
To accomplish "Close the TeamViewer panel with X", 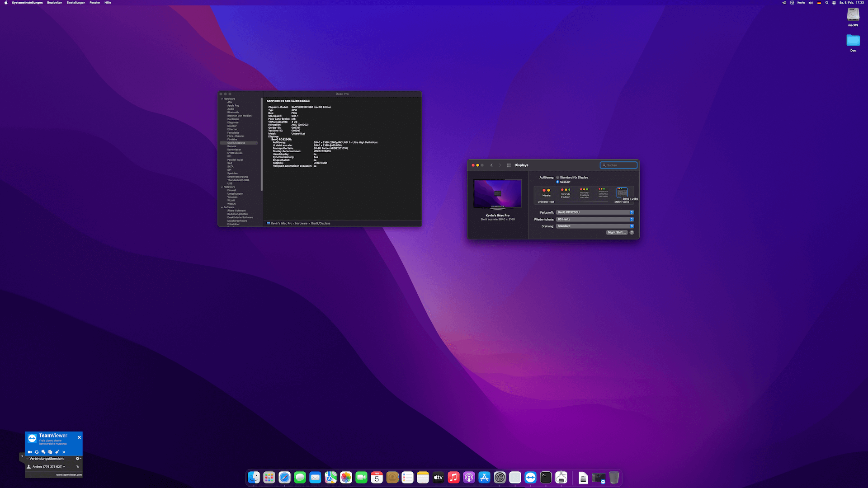I will (80, 437).
